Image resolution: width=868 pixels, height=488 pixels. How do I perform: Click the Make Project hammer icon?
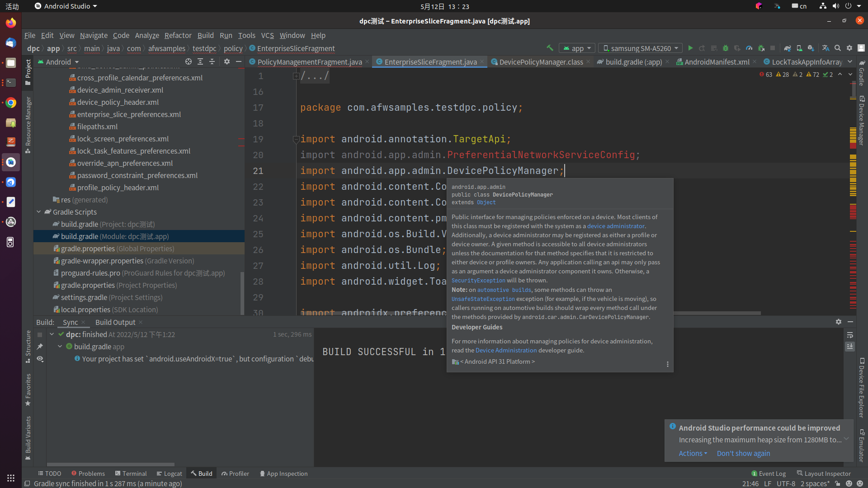[x=550, y=48]
